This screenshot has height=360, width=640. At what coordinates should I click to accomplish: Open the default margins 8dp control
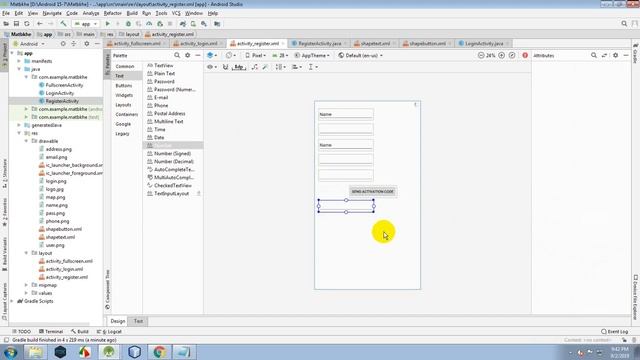tap(239, 67)
